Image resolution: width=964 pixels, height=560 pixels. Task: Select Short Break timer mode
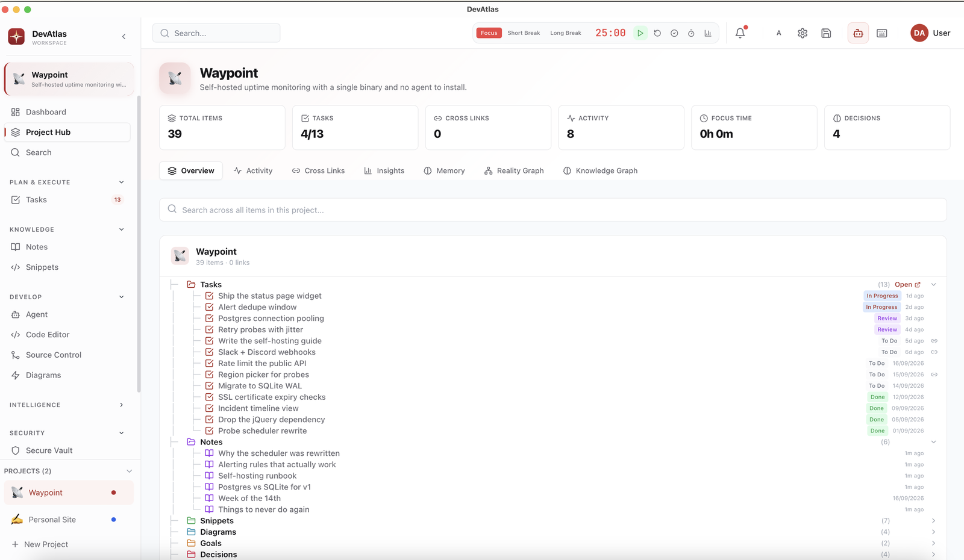tap(524, 33)
